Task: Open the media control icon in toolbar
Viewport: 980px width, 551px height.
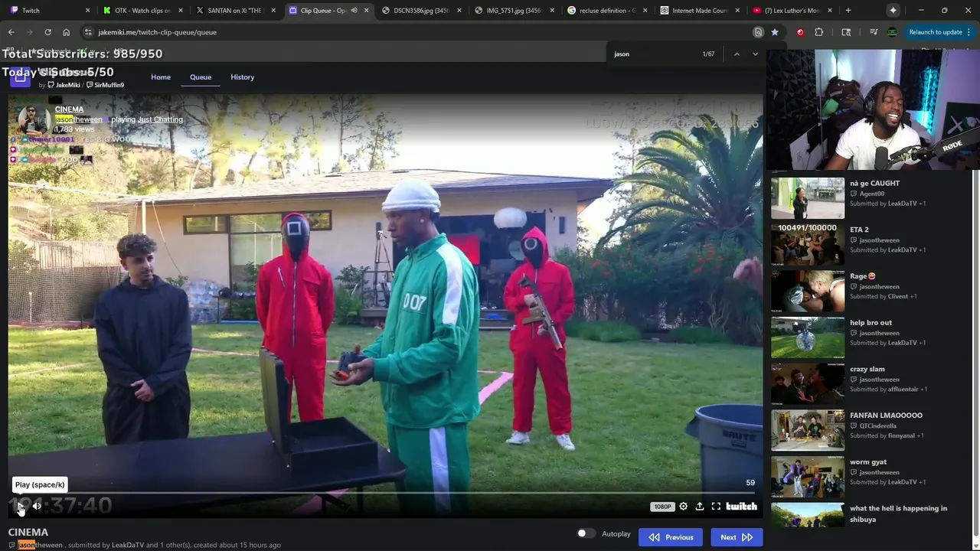Action: [874, 32]
